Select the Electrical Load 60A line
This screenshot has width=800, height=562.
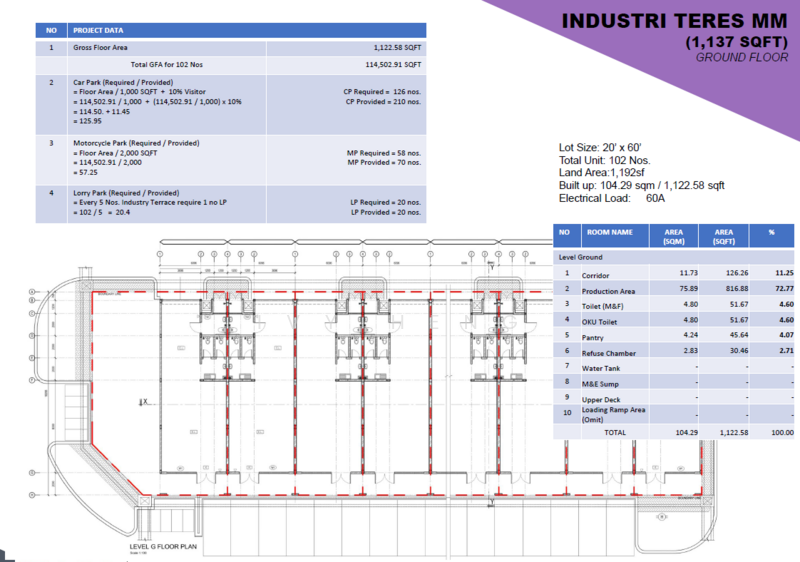(x=612, y=198)
